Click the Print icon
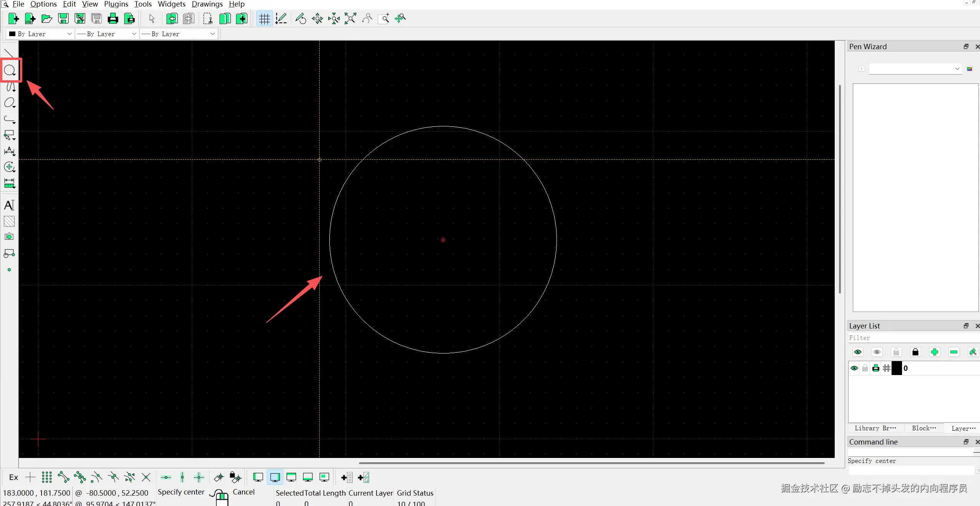The image size is (980, 506). point(113,18)
